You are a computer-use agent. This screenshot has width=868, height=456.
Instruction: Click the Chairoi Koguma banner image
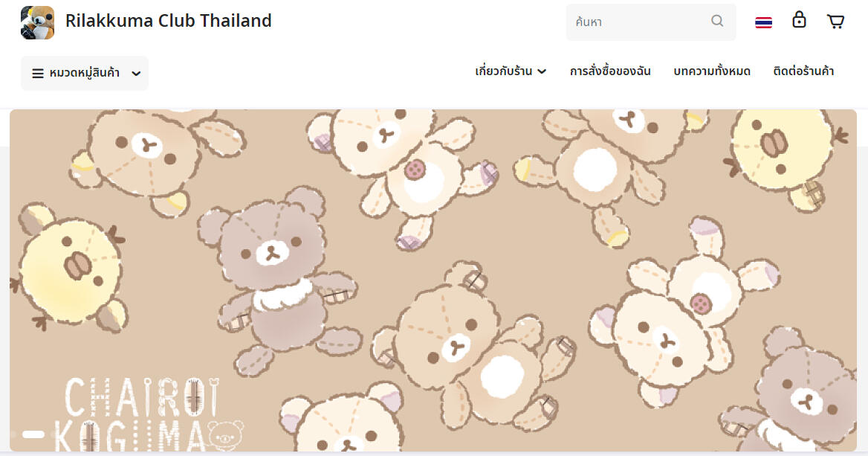coord(433,280)
